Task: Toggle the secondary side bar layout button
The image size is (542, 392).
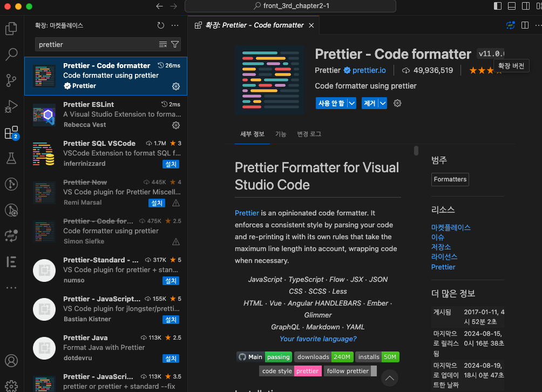Action: click(526, 6)
